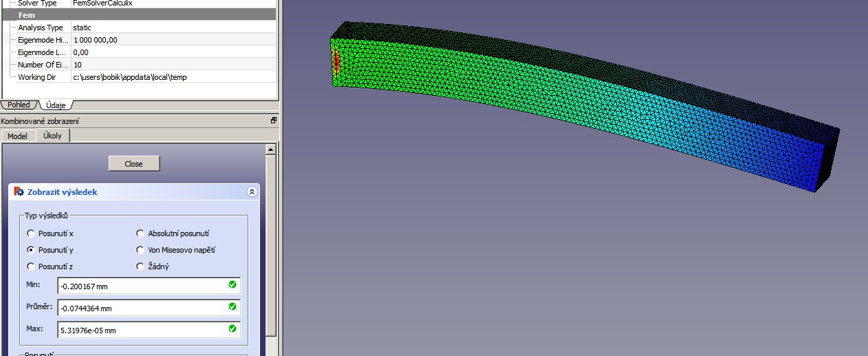The image size is (868, 356).
Task: Click the red high-stress area on the beam
Action: coord(336,62)
